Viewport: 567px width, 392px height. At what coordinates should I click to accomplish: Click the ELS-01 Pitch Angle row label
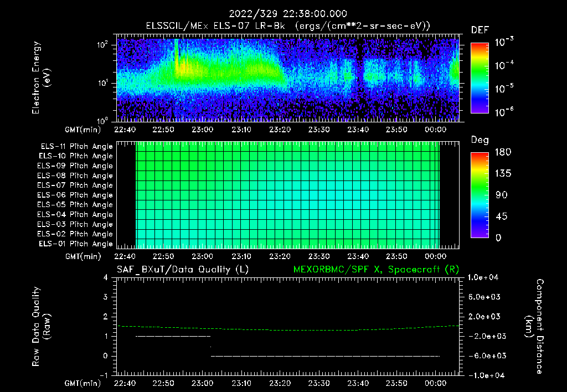click(76, 244)
